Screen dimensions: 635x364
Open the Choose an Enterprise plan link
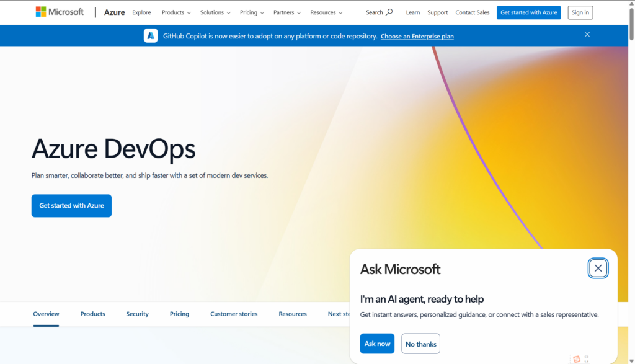pyautogui.click(x=417, y=36)
